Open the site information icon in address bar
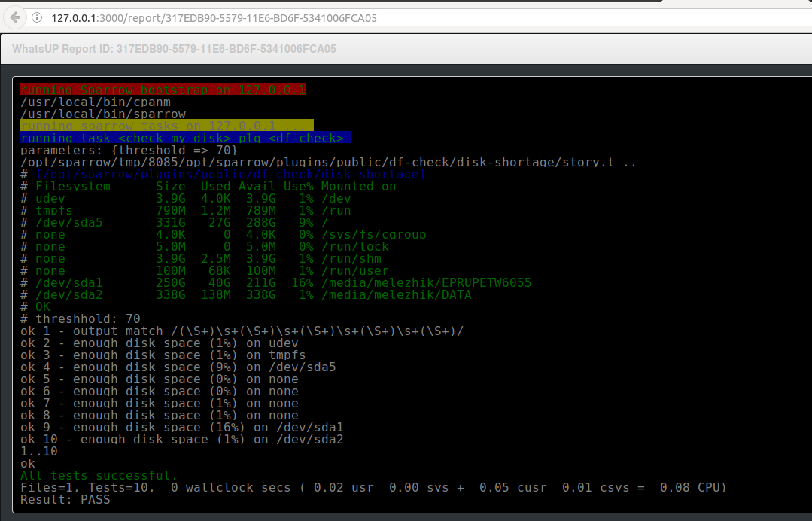Viewport: 812px width, 521px height. tap(37, 17)
